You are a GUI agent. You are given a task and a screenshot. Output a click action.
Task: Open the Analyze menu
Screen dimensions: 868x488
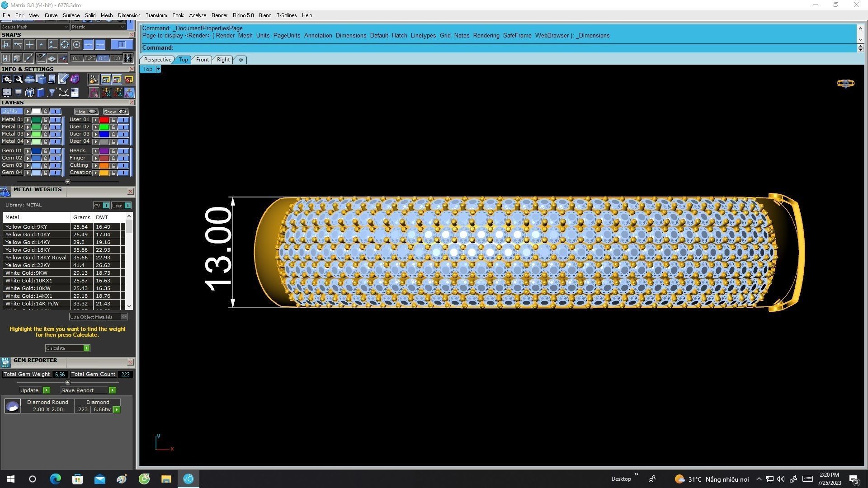pos(198,15)
